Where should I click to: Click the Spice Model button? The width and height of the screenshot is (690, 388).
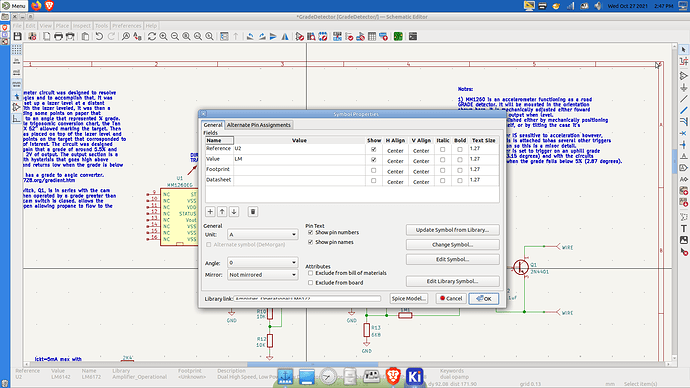pos(409,298)
